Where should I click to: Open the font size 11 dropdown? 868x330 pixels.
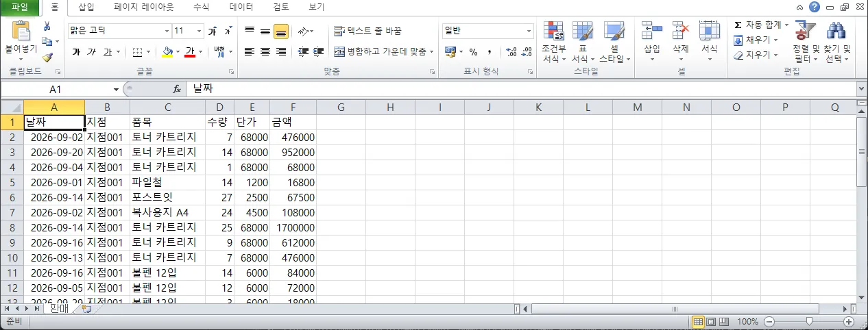pyautogui.click(x=200, y=31)
